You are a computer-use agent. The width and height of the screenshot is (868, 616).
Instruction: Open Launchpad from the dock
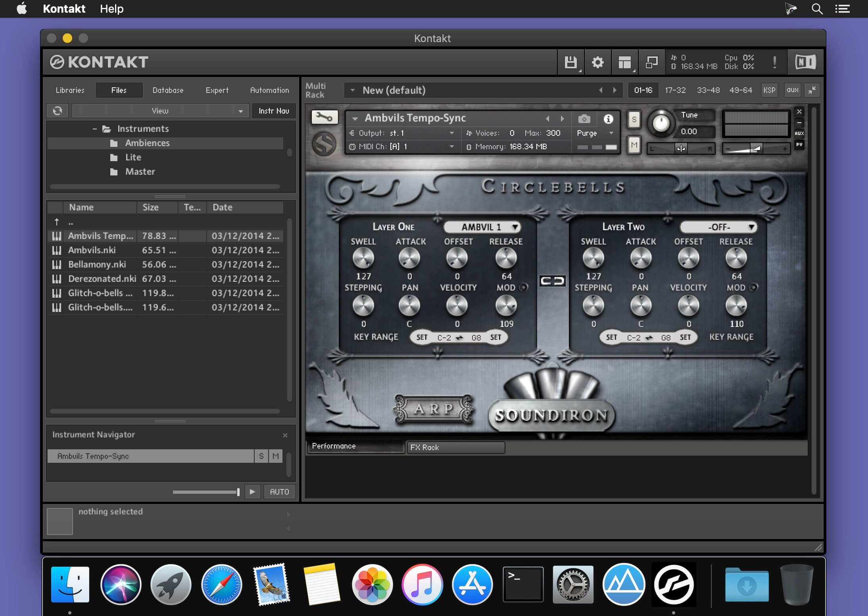[171, 584]
